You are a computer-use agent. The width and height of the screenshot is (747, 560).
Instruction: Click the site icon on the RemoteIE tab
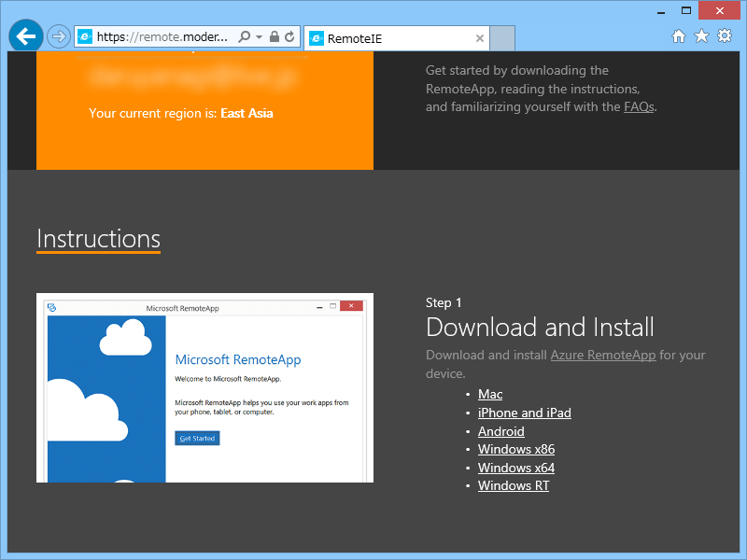tap(318, 38)
